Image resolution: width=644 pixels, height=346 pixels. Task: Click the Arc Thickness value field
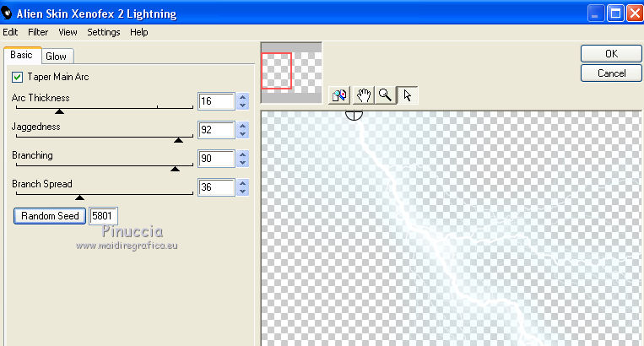coord(216,101)
